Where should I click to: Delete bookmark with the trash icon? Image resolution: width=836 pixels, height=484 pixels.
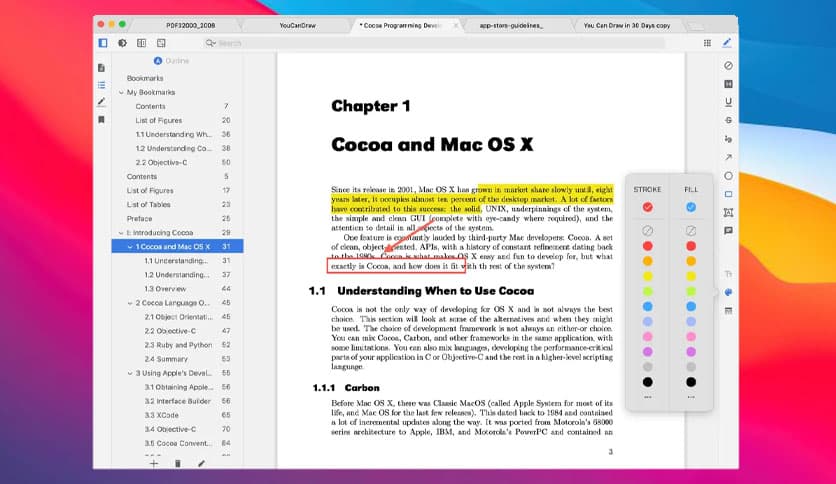click(178, 464)
